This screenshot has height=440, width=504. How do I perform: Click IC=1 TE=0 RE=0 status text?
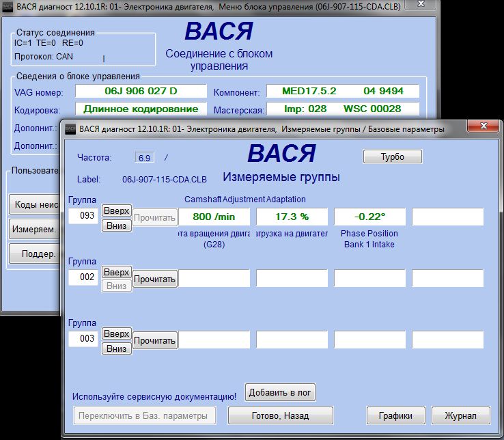(x=48, y=43)
